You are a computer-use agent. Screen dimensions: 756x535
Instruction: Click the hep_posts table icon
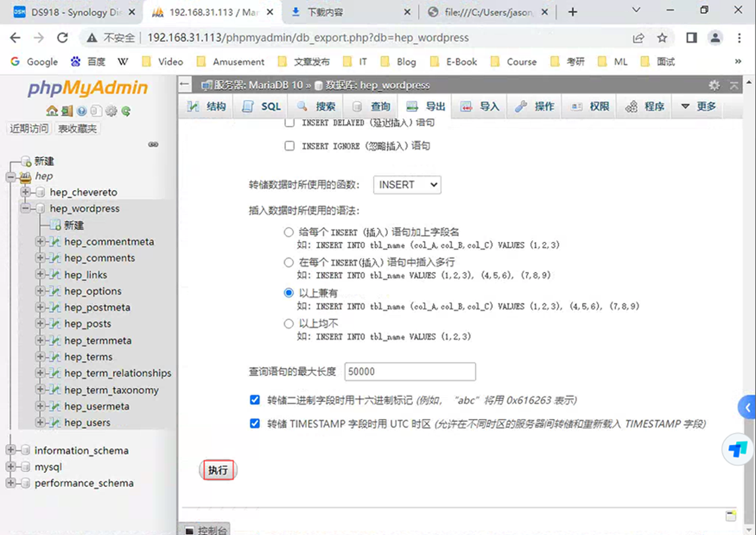[x=55, y=324]
